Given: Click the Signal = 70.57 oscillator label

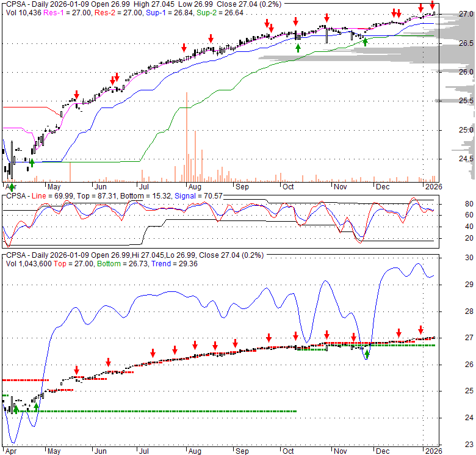Looking at the screenshot, I should [x=198, y=196].
